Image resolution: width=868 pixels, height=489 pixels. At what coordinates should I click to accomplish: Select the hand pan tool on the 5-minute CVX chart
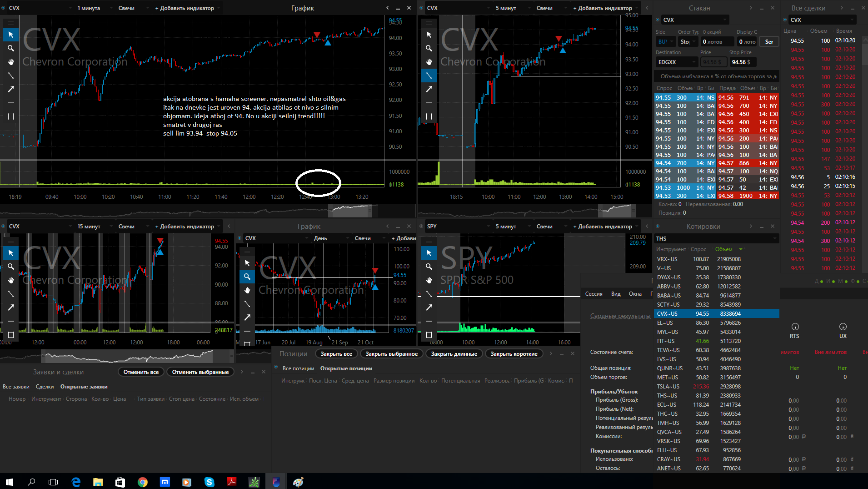[x=429, y=62]
